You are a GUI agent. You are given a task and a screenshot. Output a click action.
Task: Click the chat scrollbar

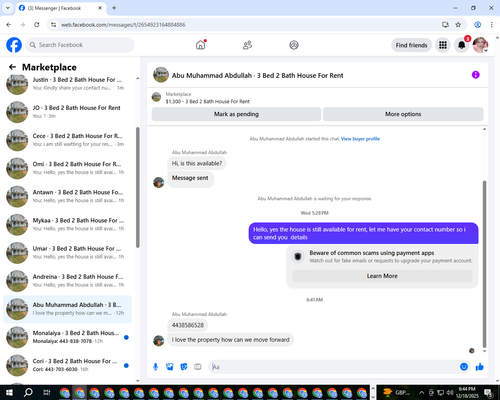[484, 263]
